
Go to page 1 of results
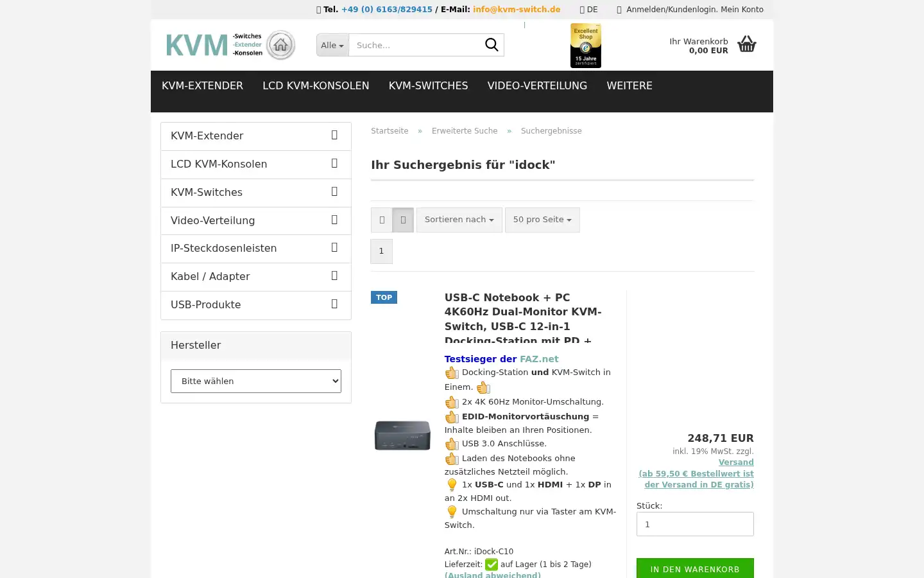[381, 251]
